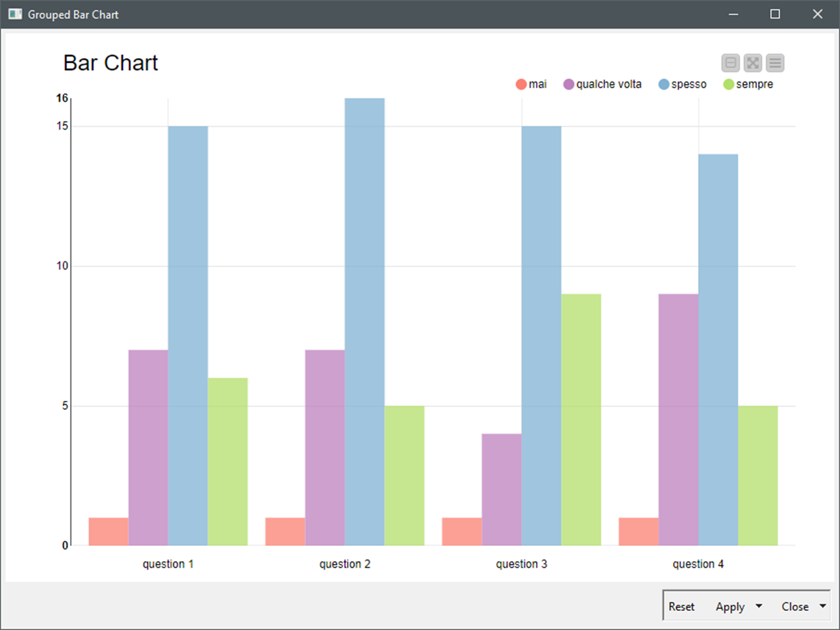Image resolution: width=840 pixels, height=630 pixels.
Task: Click the Bar Chart title text
Action: (x=110, y=62)
